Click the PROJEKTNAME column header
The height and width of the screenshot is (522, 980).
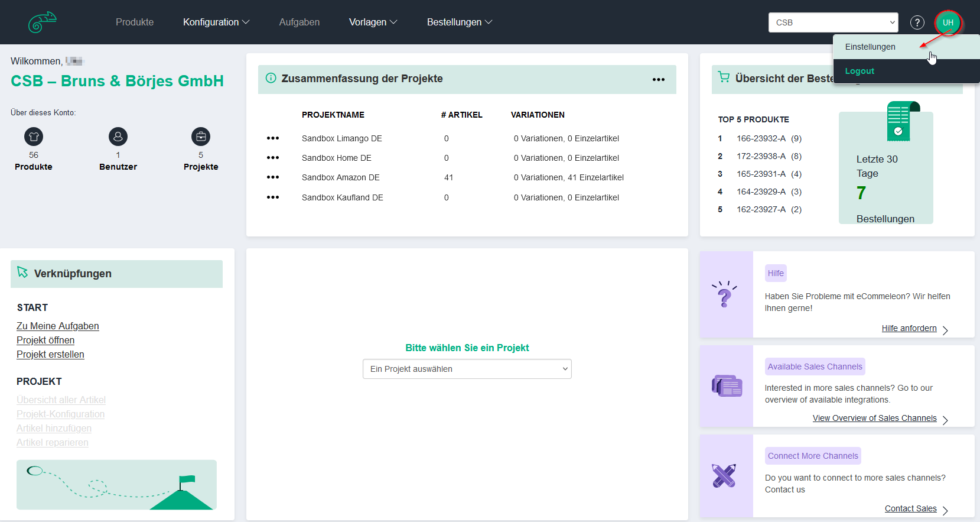point(333,115)
